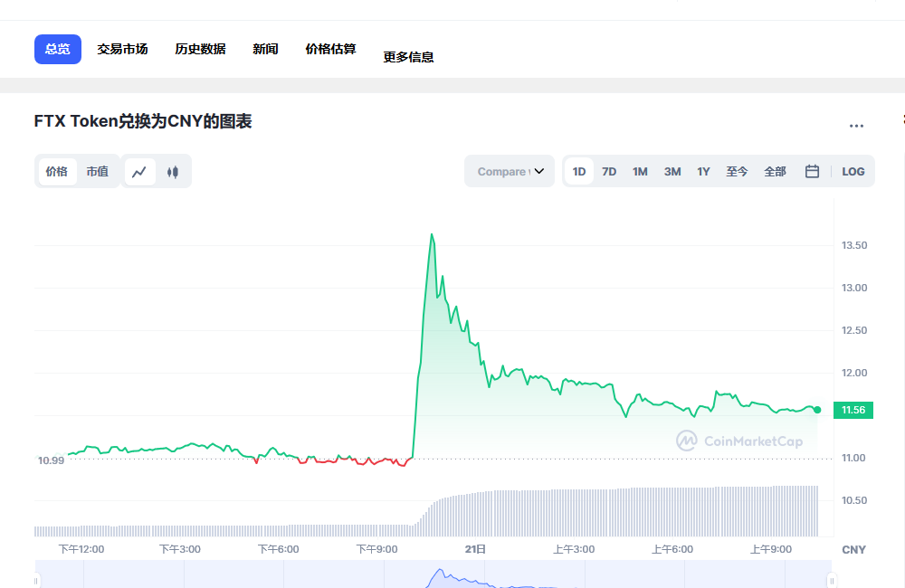Select the 3M time range

tap(672, 171)
